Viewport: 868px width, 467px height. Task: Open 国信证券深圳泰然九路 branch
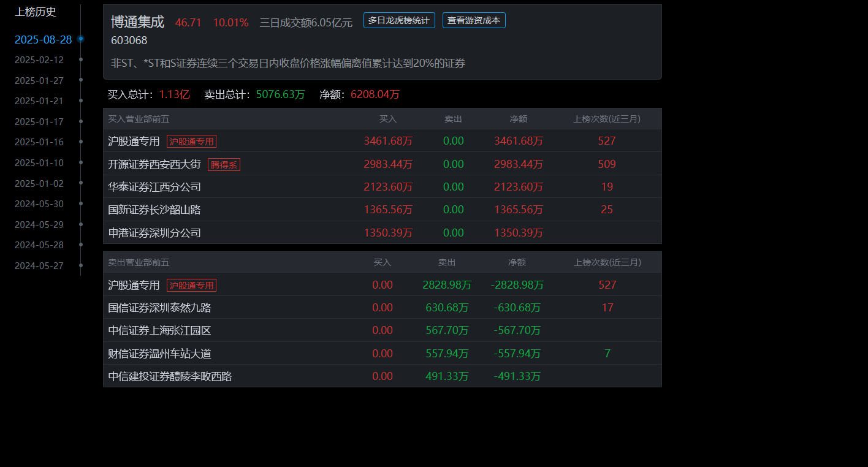pyautogui.click(x=159, y=308)
